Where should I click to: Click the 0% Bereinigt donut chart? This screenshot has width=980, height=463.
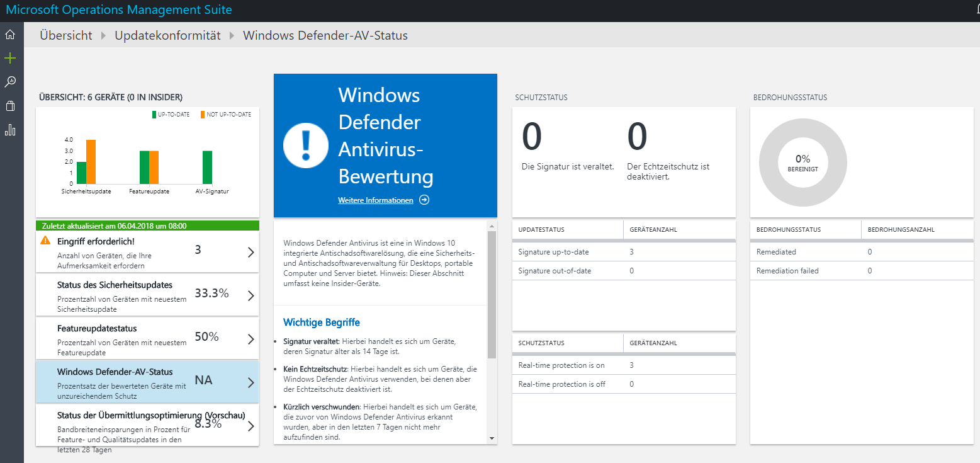click(x=803, y=163)
